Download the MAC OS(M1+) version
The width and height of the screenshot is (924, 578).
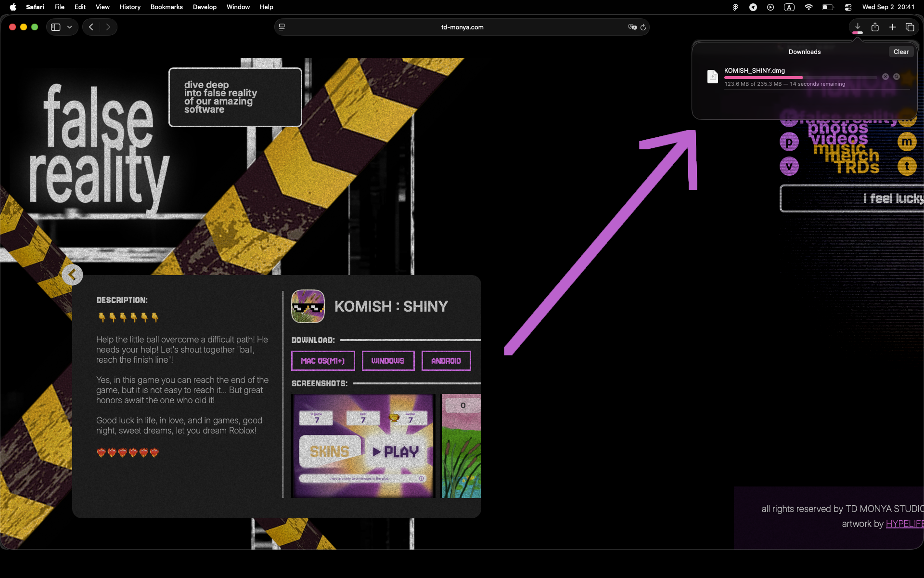point(323,361)
